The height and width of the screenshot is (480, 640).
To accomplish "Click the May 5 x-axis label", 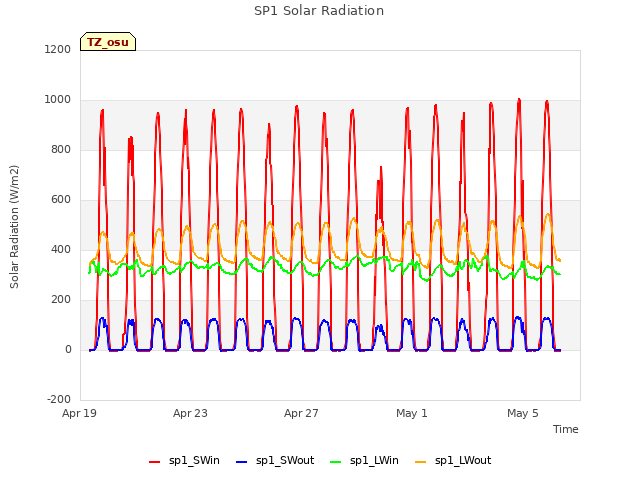I will (523, 413).
